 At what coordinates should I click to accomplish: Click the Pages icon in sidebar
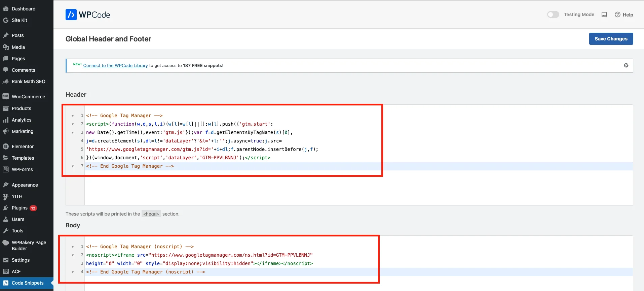click(6, 59)
